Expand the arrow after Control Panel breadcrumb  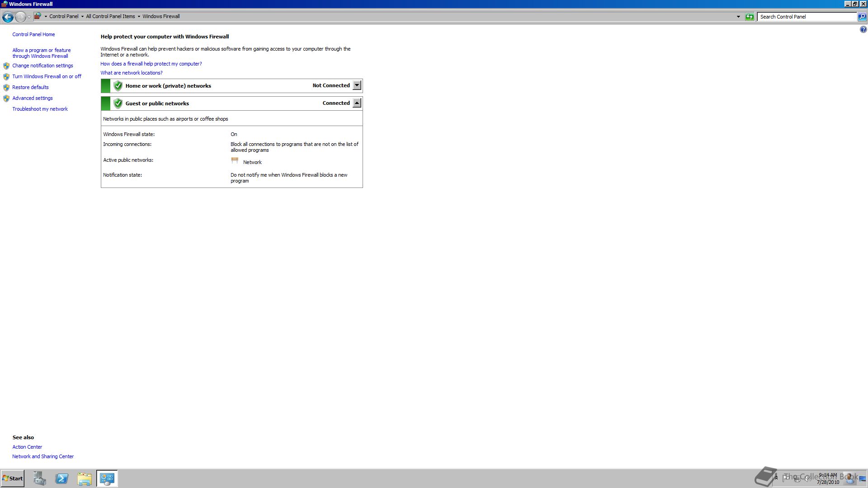coord(82,17)
